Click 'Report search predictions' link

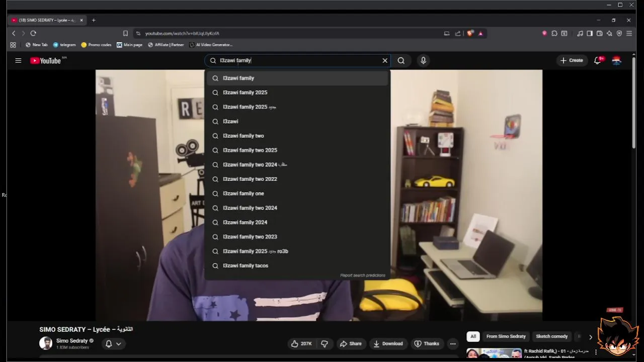[362, 276]
